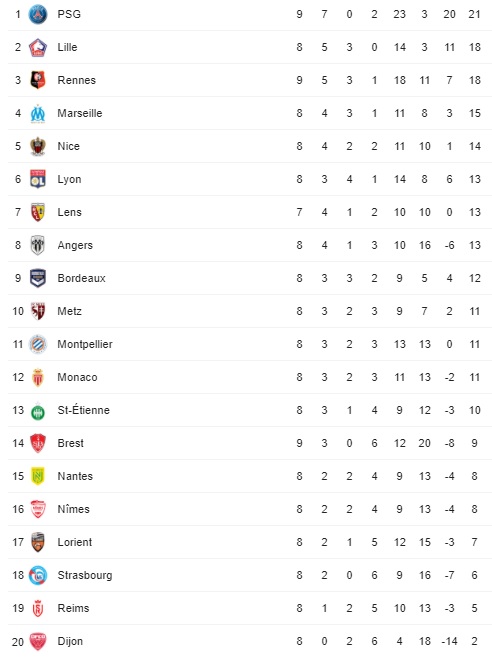Open the Rennes team name link

click(x=77, y=80)
